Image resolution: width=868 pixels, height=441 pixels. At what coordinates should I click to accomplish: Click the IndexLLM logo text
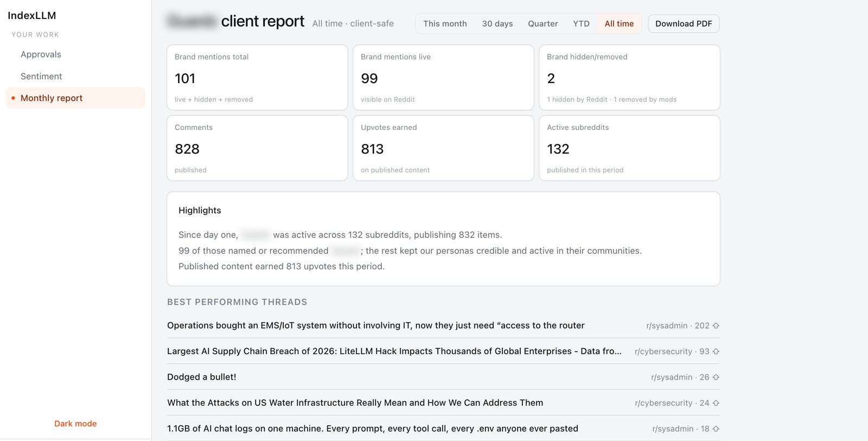(x=32, y=16)
